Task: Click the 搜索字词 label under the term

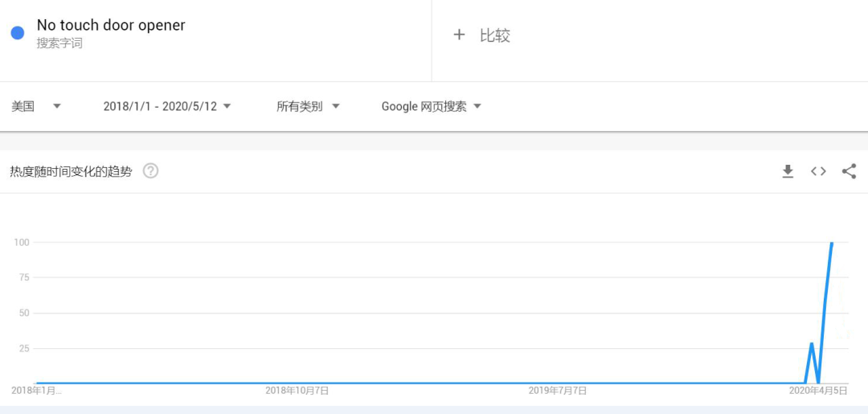Action: click(59, 43)
